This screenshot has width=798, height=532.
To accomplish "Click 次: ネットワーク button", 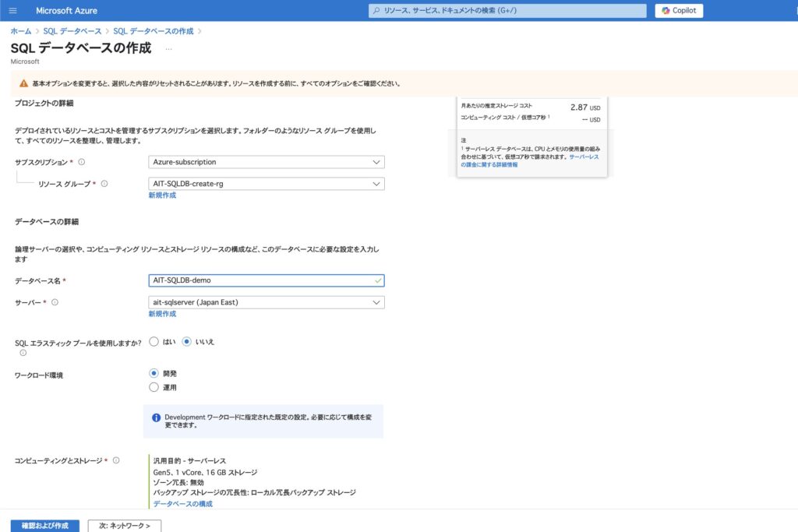I will (125, 526).
